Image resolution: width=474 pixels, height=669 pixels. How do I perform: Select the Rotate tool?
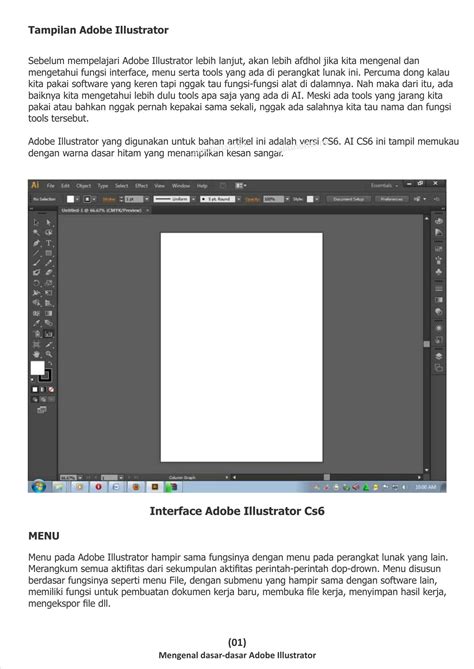37,283
